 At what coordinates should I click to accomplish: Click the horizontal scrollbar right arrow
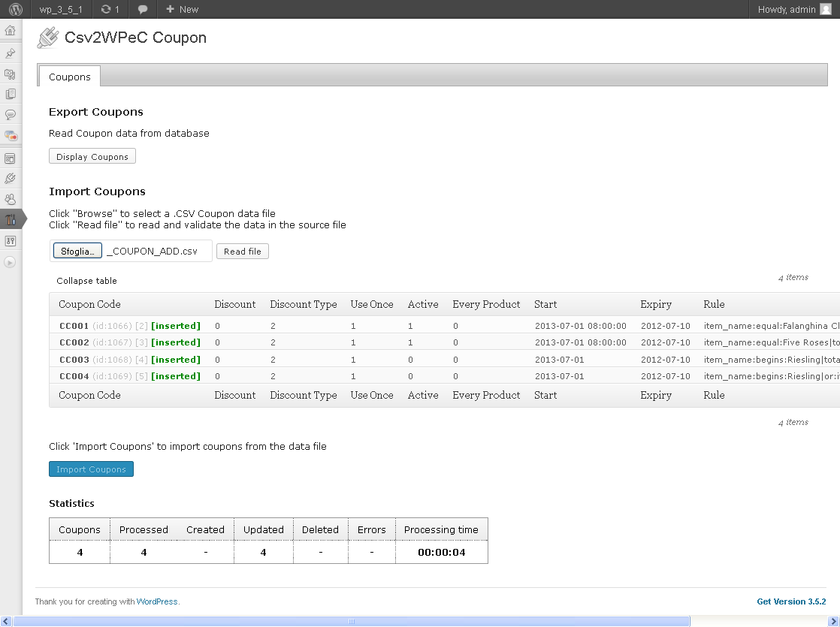pos(833,621)
